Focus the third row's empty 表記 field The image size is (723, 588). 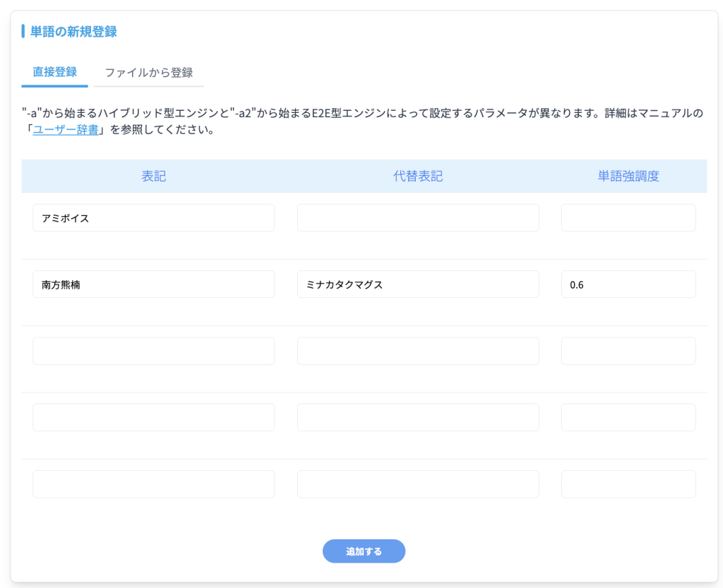(x=153, y=351)
